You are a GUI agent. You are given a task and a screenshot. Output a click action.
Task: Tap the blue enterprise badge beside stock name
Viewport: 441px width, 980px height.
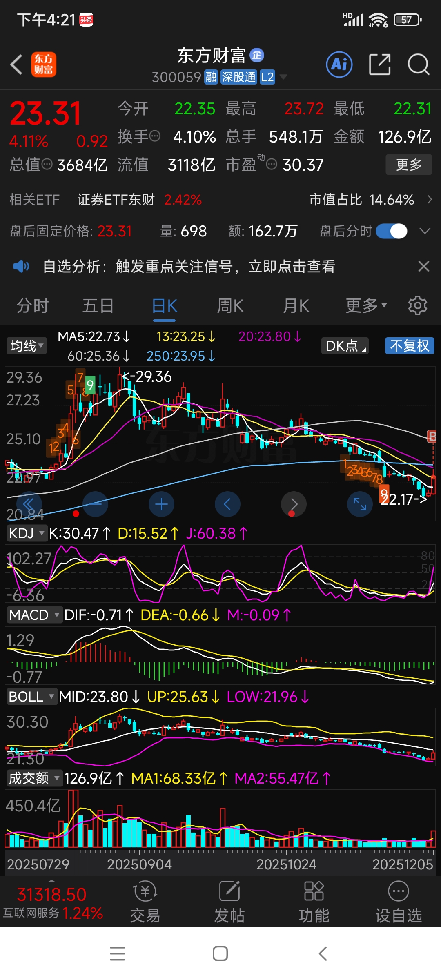pos(257,55)
